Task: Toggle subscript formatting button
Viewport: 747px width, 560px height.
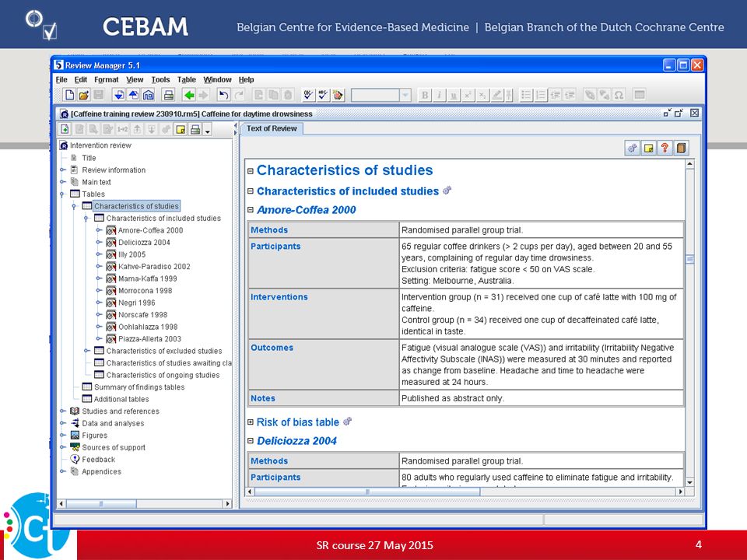Action: pos(482,95)
